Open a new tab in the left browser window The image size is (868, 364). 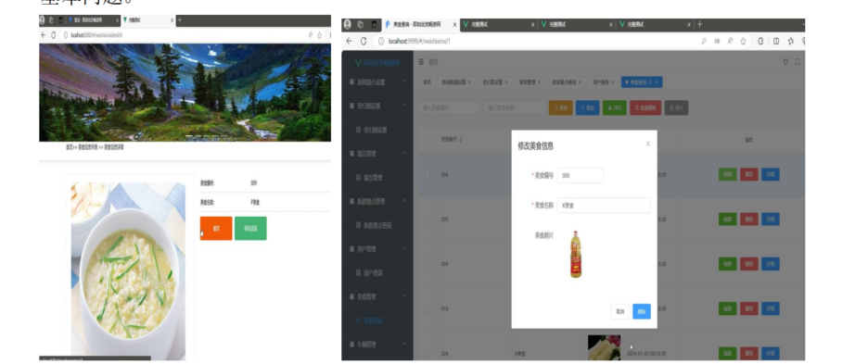tap(179, 20)
